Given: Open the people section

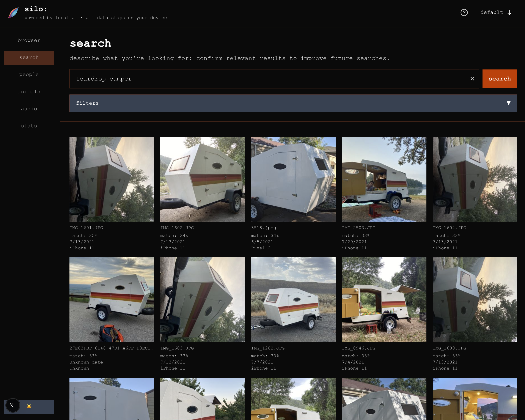Looking at the screenshot, I should 29,74.
